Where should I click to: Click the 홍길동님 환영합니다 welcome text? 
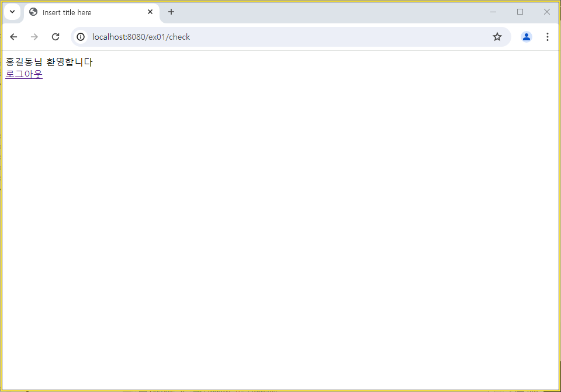(49, 62)
